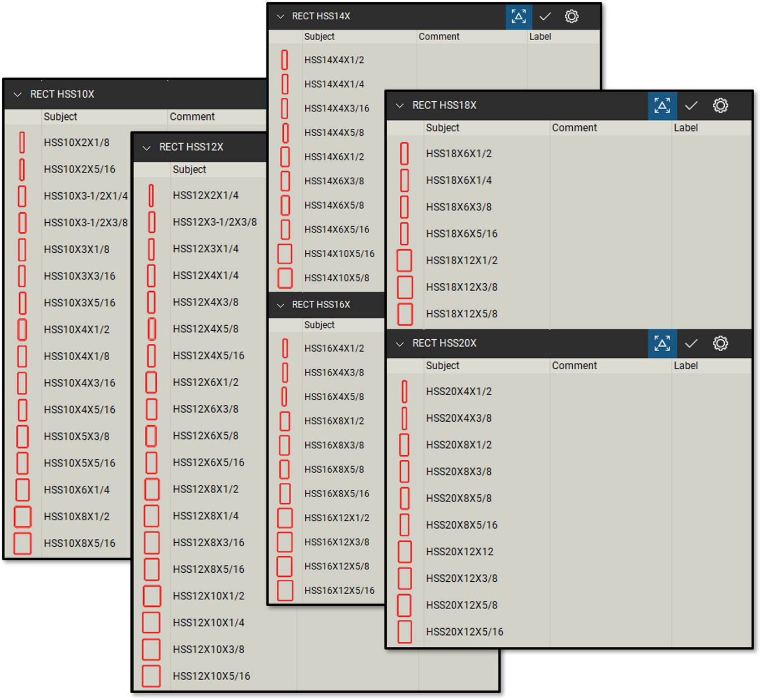The image size is (761, 700).
Task: Click the profile shape icon beside HSS20X4X1/2
Action: click(x=405, y=391)
